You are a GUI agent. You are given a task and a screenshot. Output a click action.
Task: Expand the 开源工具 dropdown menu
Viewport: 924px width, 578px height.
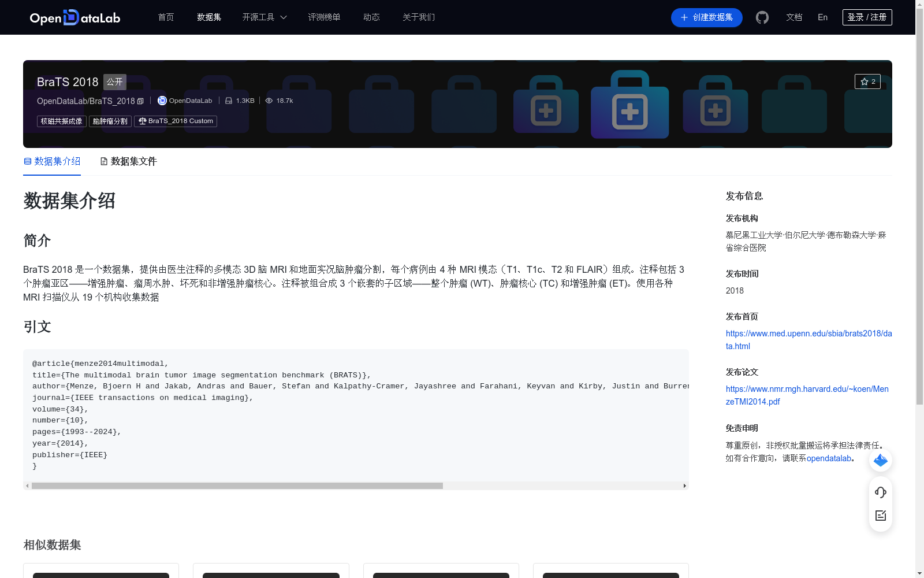(264, 17)
